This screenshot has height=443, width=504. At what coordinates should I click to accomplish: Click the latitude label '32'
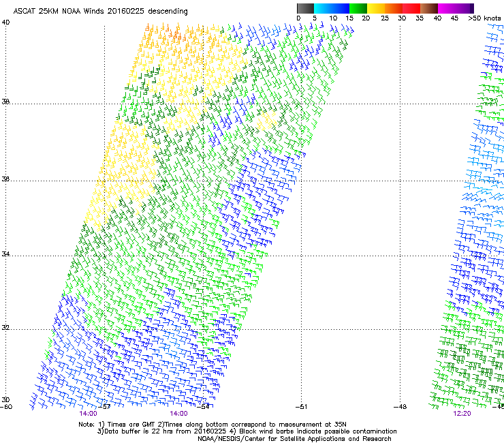(5, 328)
